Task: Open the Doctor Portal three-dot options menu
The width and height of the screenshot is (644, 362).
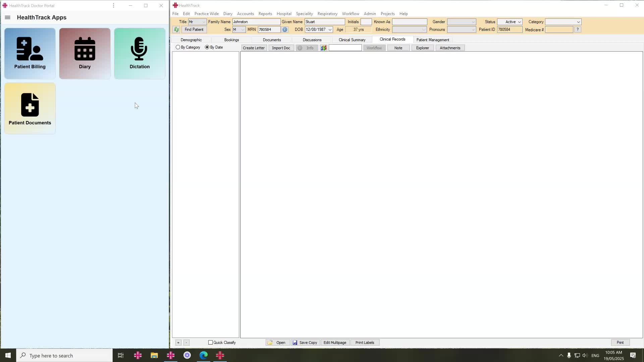Action: [x=113, y=5]
